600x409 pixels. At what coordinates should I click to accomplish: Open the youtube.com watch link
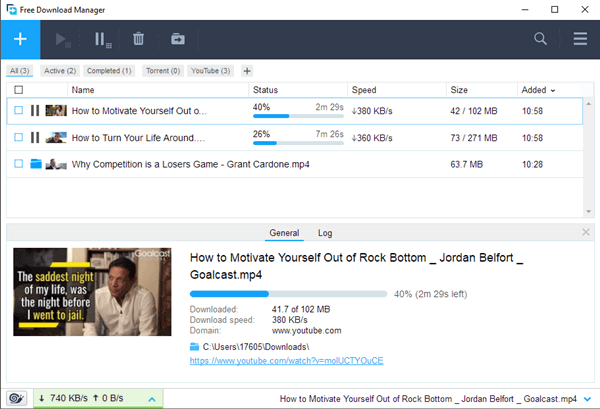tap(287, 360)
